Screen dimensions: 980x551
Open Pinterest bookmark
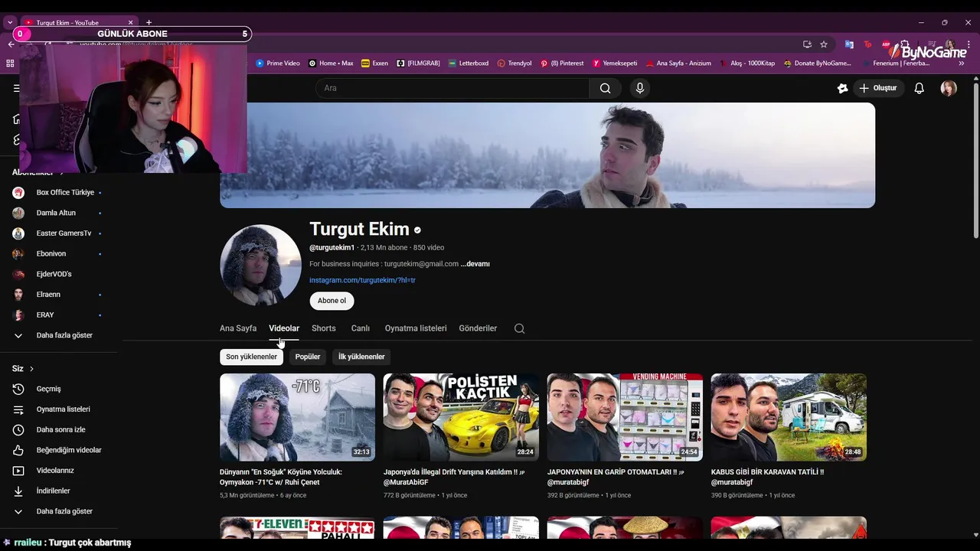pos(562,64)
